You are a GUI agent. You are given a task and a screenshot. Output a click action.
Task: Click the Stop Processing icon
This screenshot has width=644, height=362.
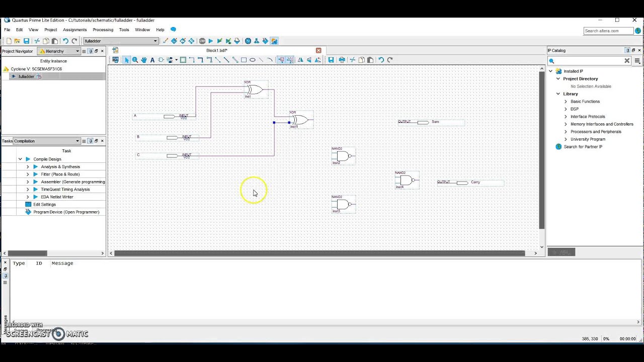pyautogui.click(x=202, y=41)
